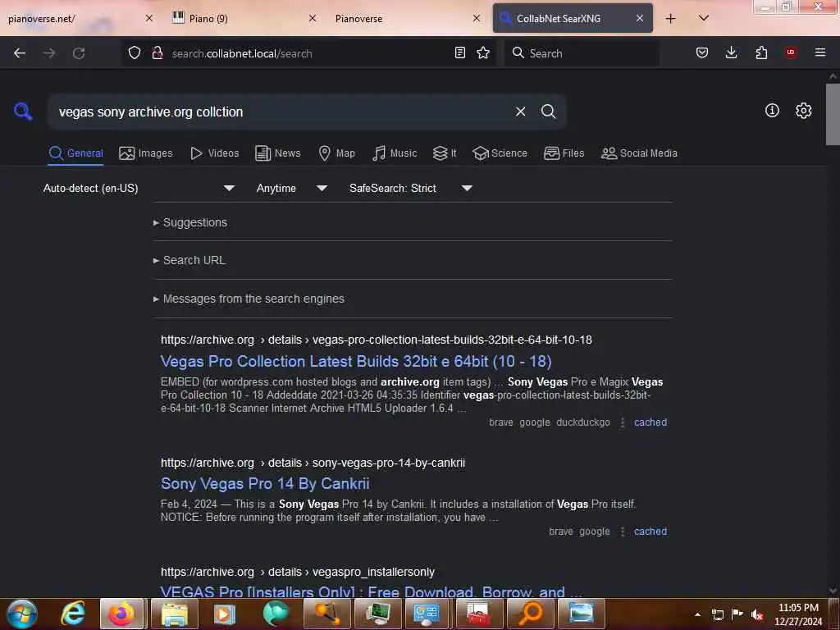This screenshot has height=630, width=840.
Task: Open the Anytime time range dropdown
Action: tap(291, 188)
